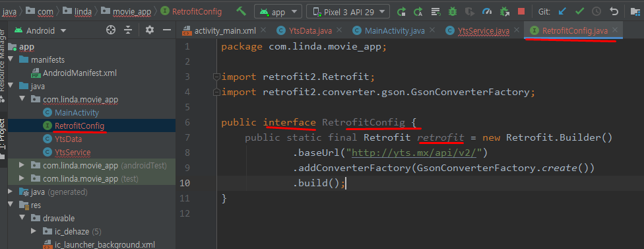The image size is (644, 249).
Task: Click the Git Update Project blue arrow
Action: [562, 11]
